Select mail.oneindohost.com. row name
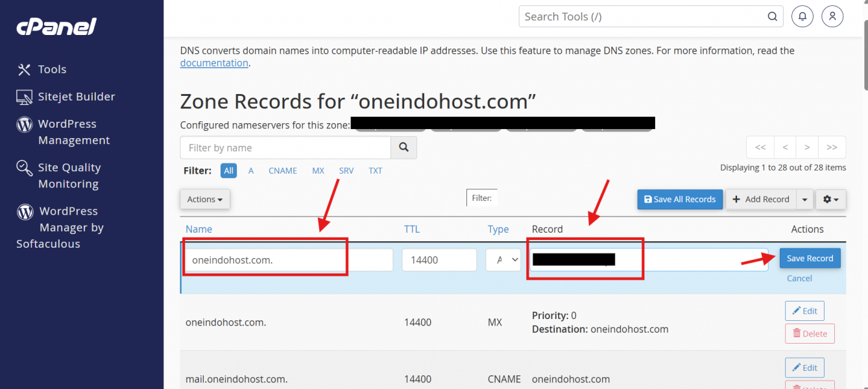The image size is (868, 389). (x=236, y=379)
